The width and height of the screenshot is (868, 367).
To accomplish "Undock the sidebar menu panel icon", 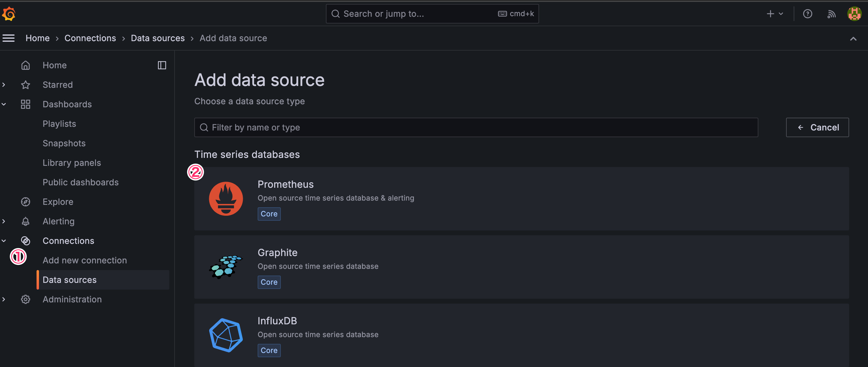I will (162, 65).
